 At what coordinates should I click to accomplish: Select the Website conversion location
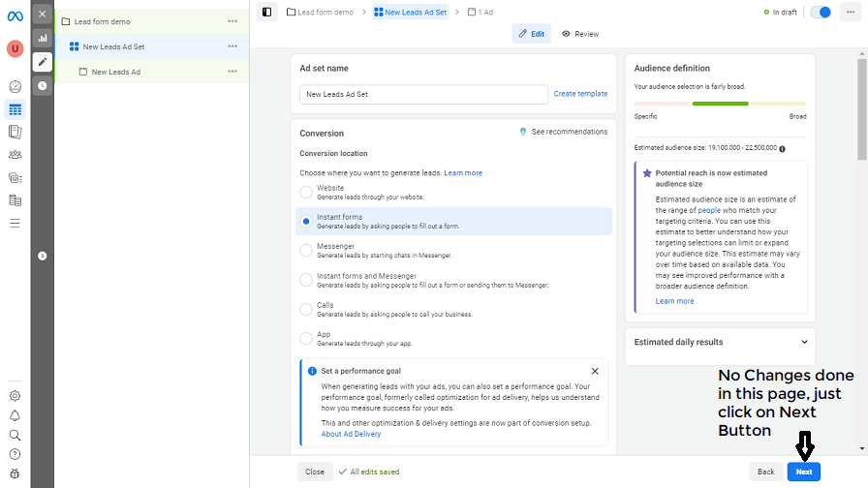point(306,192)
